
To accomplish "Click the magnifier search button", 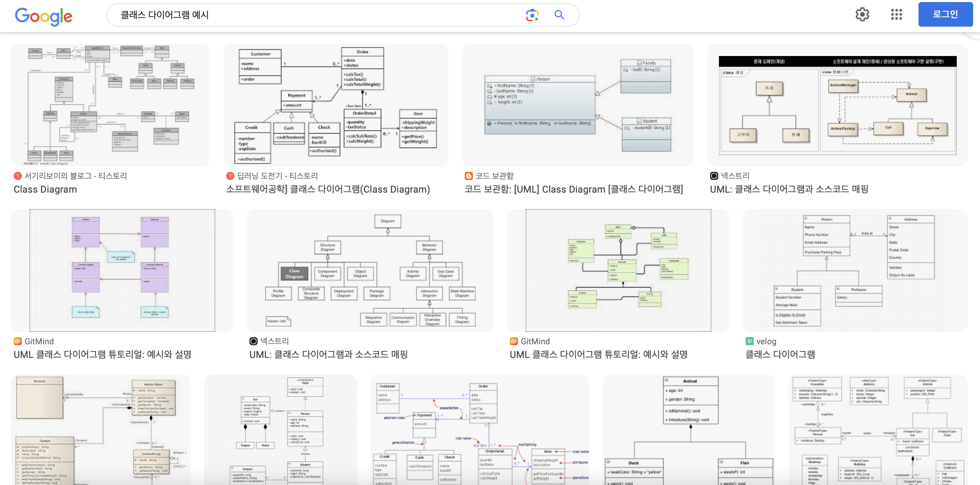I will point(559,15).
